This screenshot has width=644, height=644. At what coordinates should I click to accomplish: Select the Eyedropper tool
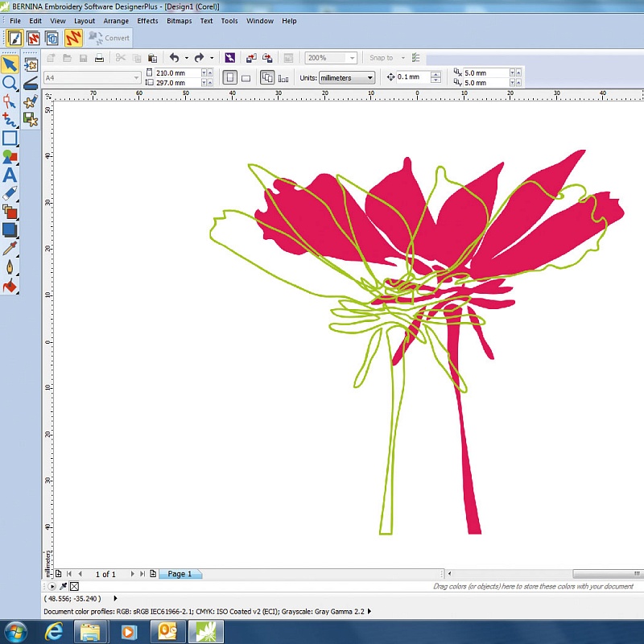(x=10, y=249)
